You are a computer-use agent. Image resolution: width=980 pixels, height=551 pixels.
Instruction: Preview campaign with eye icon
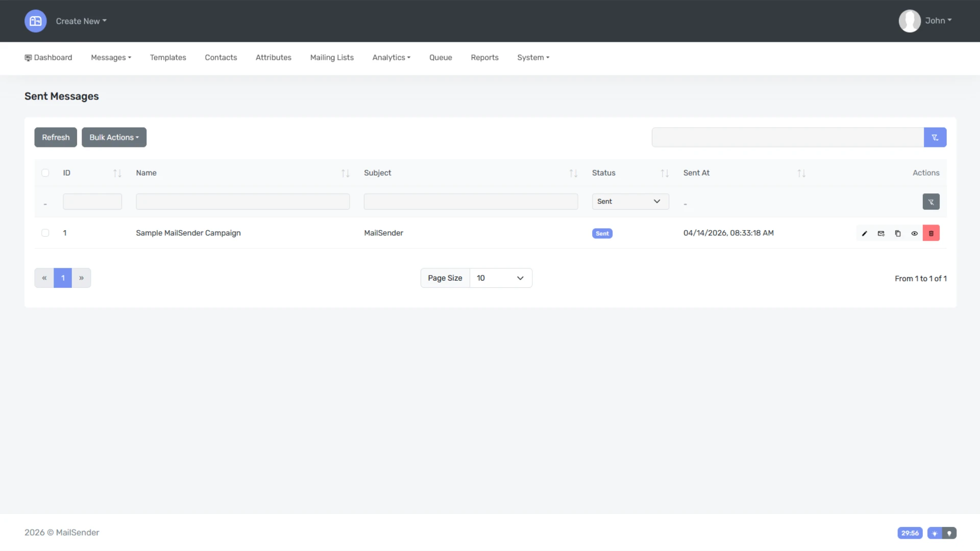915,233
